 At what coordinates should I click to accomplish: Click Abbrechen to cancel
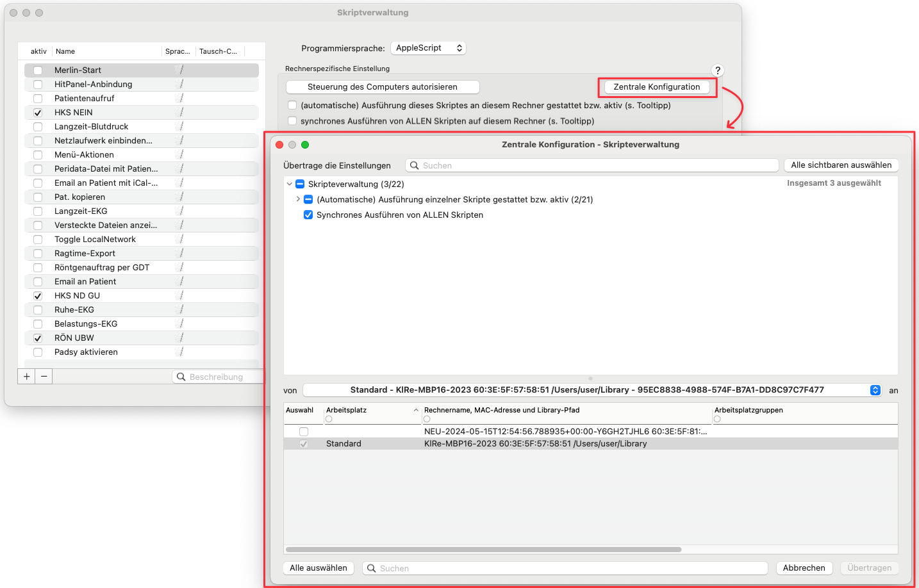[804, 568]
